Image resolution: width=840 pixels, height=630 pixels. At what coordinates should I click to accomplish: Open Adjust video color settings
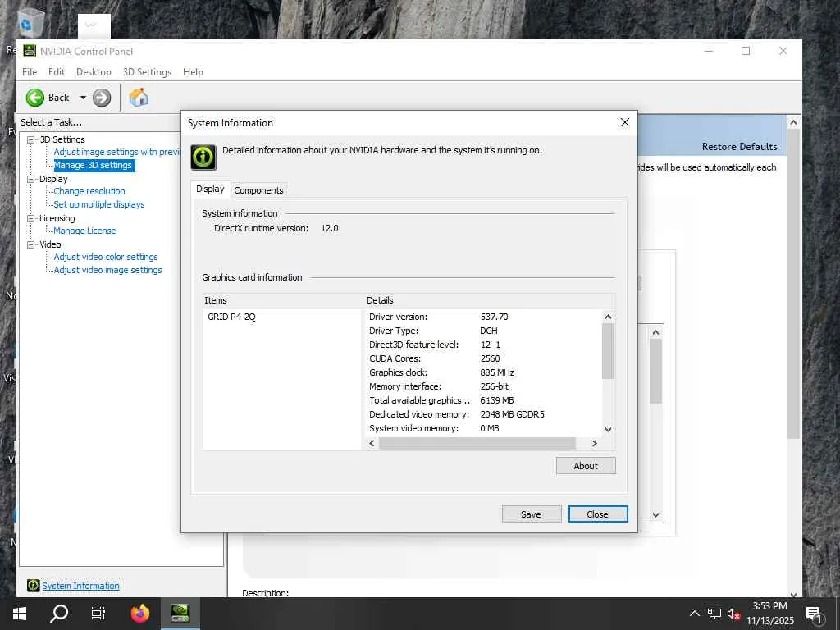[x=106, y=257]
